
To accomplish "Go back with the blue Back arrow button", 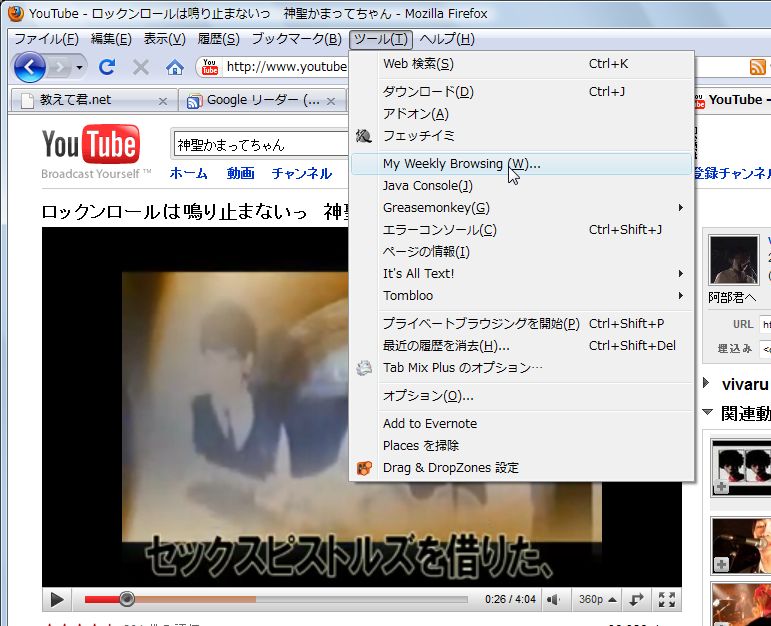I will [x=30, y=67].
